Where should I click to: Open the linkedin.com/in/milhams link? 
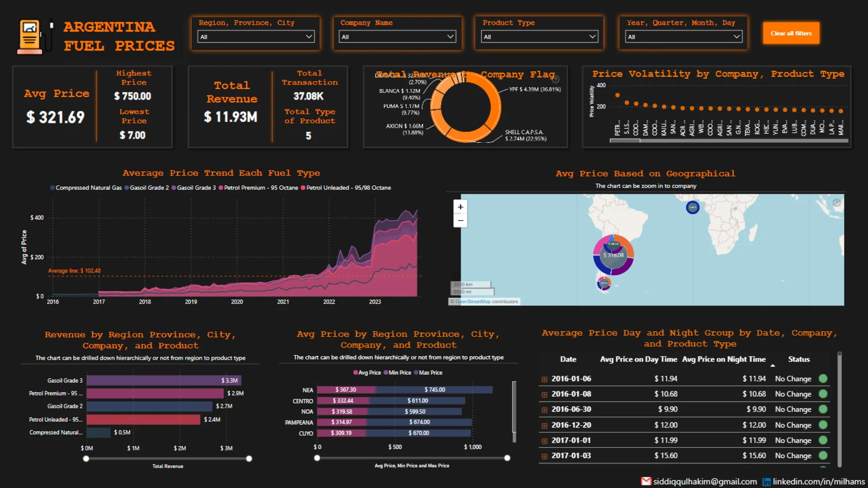[x=819, y=482]
